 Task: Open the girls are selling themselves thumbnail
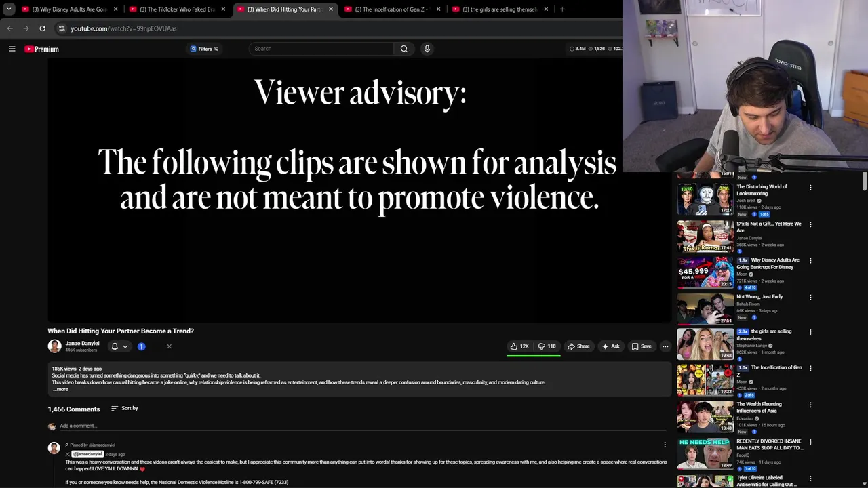[705, 344]
